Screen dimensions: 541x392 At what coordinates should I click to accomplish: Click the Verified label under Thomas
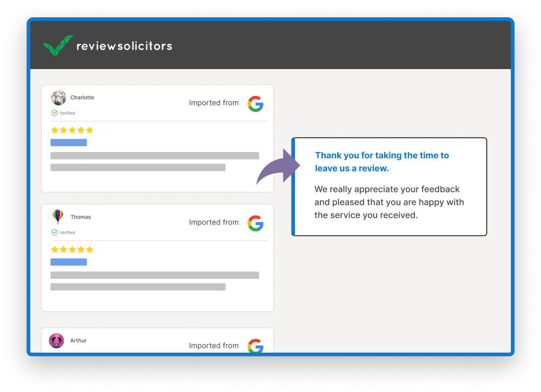[67, 233]
